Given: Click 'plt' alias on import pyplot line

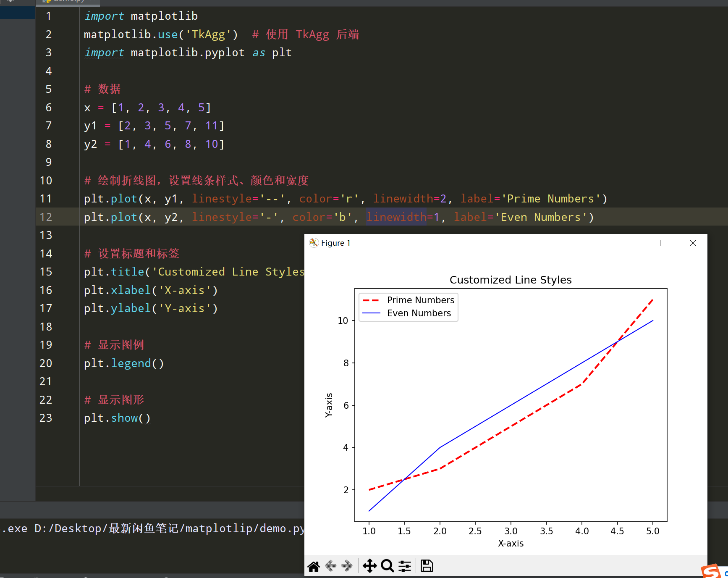Looking at the screenshot, I should (x=282, y=53).
